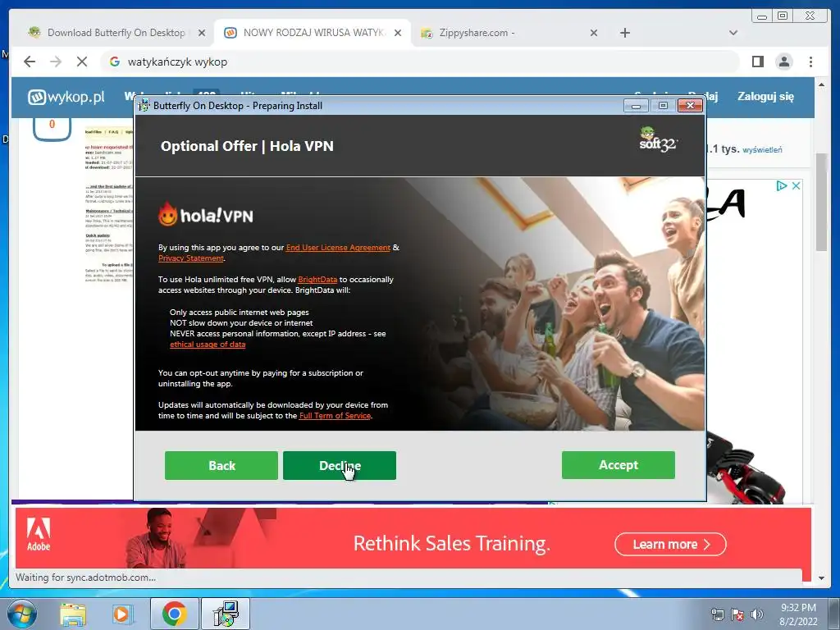Screen dimensions: 840x630
Task: Switch to the NOWY RODZAJ WIRUSA tab
Action: click(314, 33)
